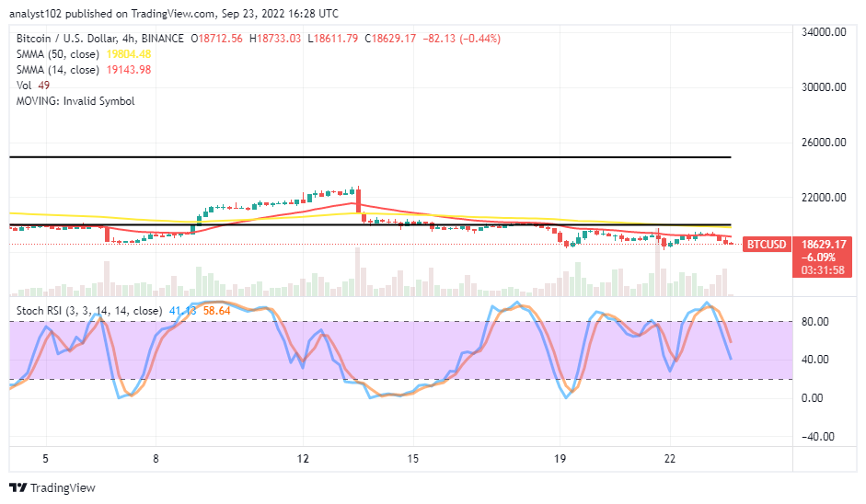Click the open price O18712.56
This screenshot has height=504, width=866.
click(x=216, y=39)
